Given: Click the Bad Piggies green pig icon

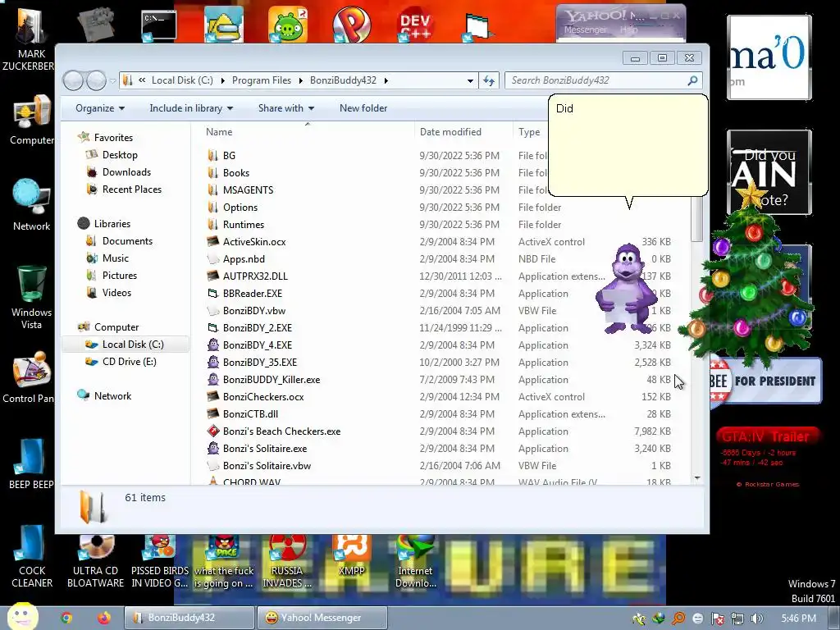Looking at the screenshot, I should click(x=288, y=25).
